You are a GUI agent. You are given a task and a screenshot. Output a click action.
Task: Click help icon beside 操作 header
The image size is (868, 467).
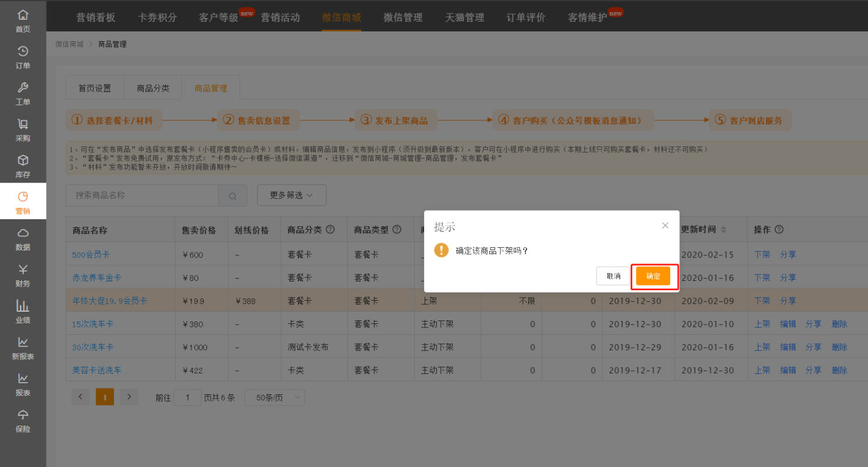(779, 230)
